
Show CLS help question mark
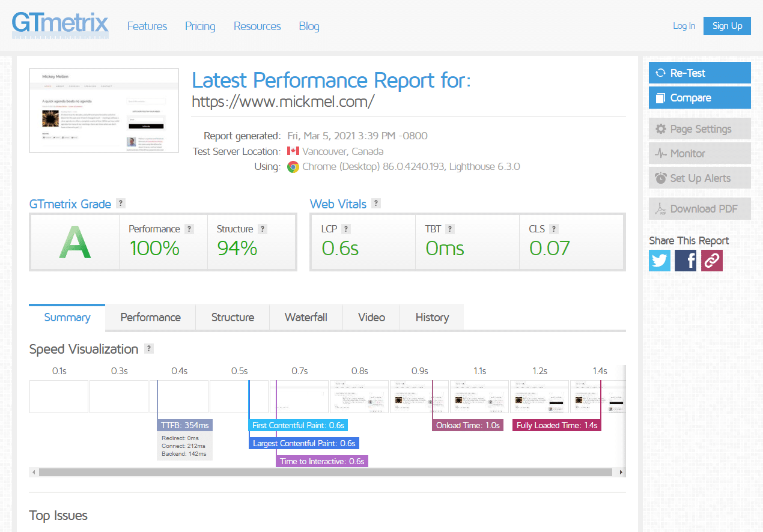(x=554, y=229)
